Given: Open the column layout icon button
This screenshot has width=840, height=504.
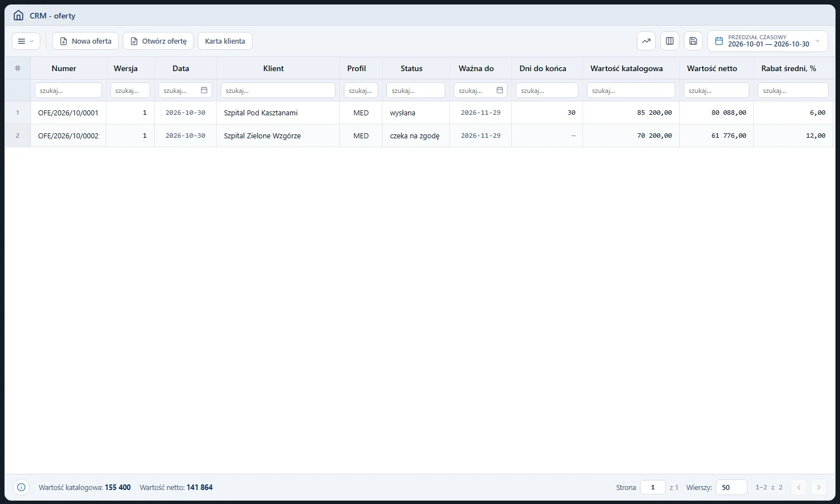Looking at the screenshot, I should pos(670,41).
